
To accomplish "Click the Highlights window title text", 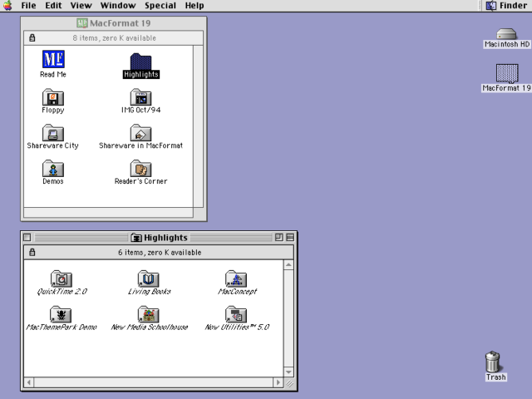I will click(x=165, y=238).
